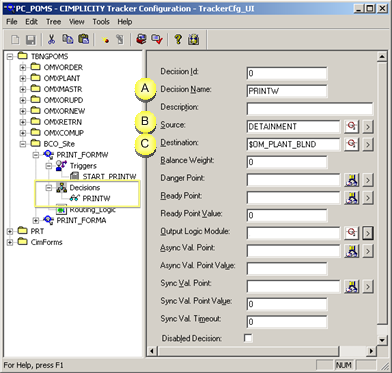Click arrow button next to Ready Point
The width and height of the screenshot is (392, 373).
368,198
